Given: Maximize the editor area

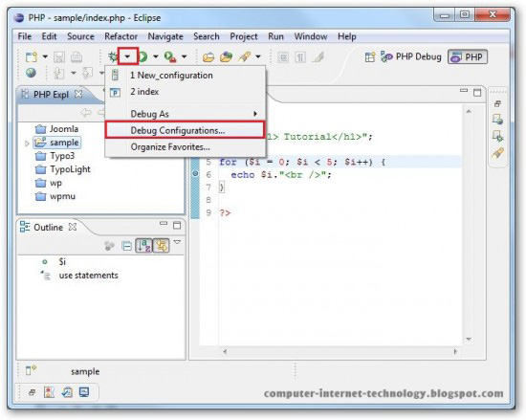Looking at the screenshot, I should click(477, 93).
